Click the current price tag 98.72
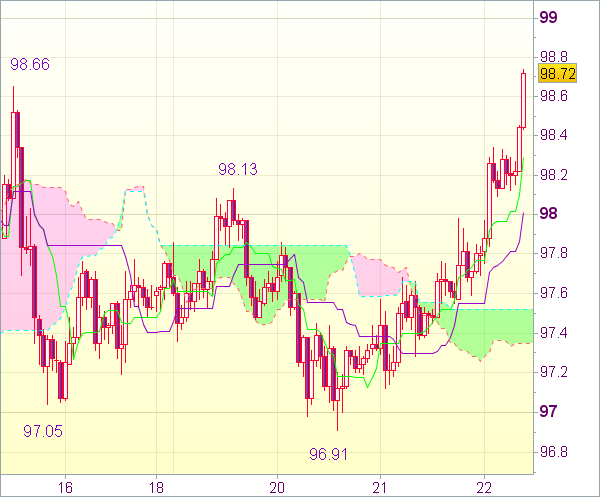600x497 pixels. (x=557, y=73)
